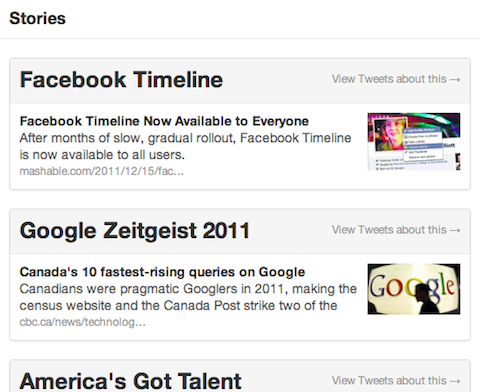Open 'Facebook Timeline Now Available to Everyone' article

pos(164,121)
